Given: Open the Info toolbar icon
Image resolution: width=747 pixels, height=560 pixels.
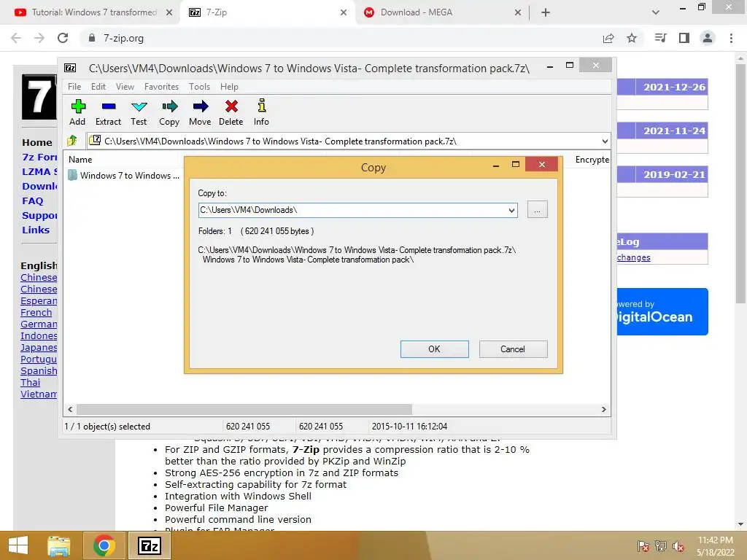Looking at the screenshot, I should (x=261, y=112).
